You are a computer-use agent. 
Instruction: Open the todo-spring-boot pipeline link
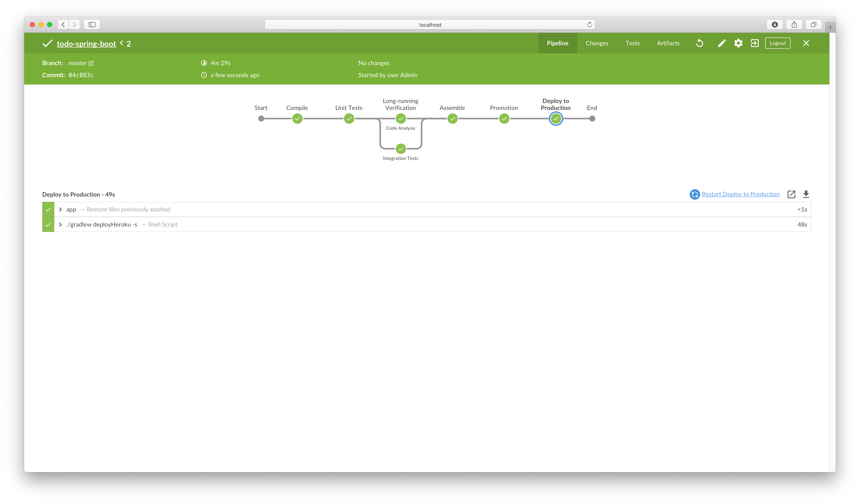[86, 44]
